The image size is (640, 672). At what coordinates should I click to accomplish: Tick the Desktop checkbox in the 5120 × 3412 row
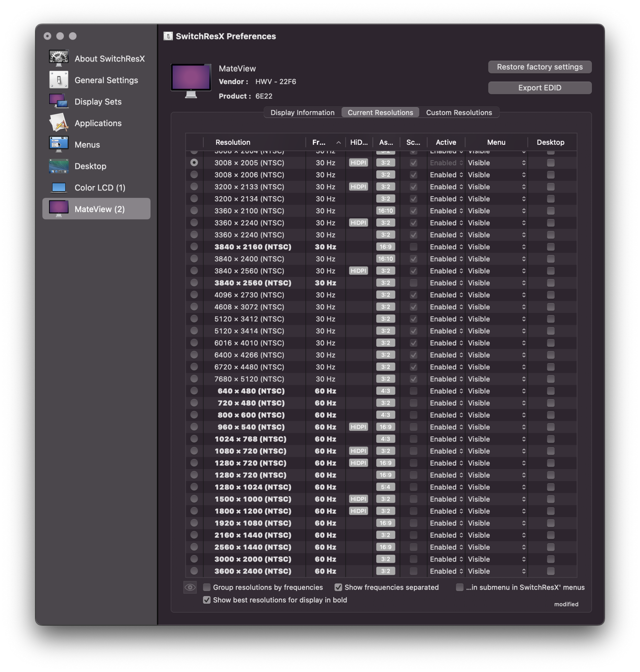[x=551, y=319]
